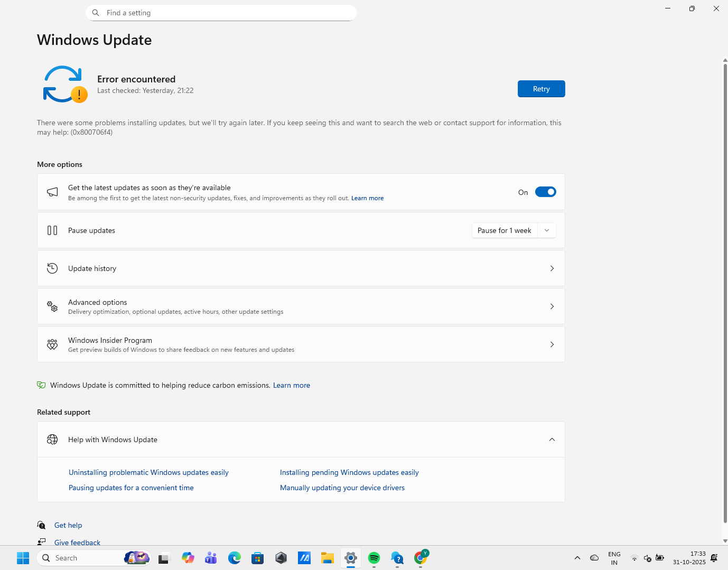
Task: Click the Advanced options gears icon
Action: pyautogui.click(x=52, y=306)
